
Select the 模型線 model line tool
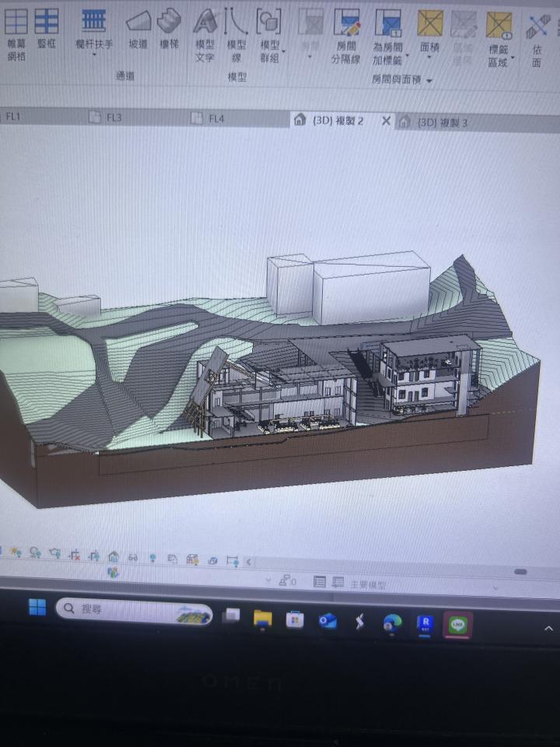point(236,35)
